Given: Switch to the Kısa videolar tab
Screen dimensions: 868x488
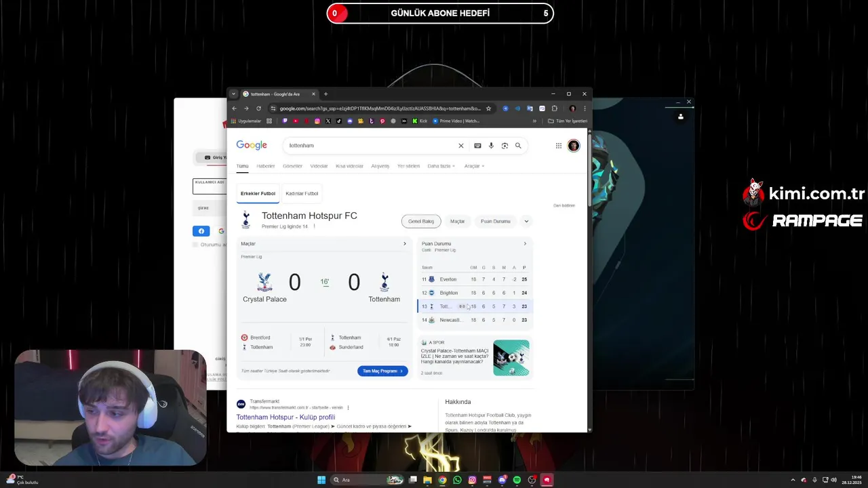Looking at the screenshot, I should point(349,166).
